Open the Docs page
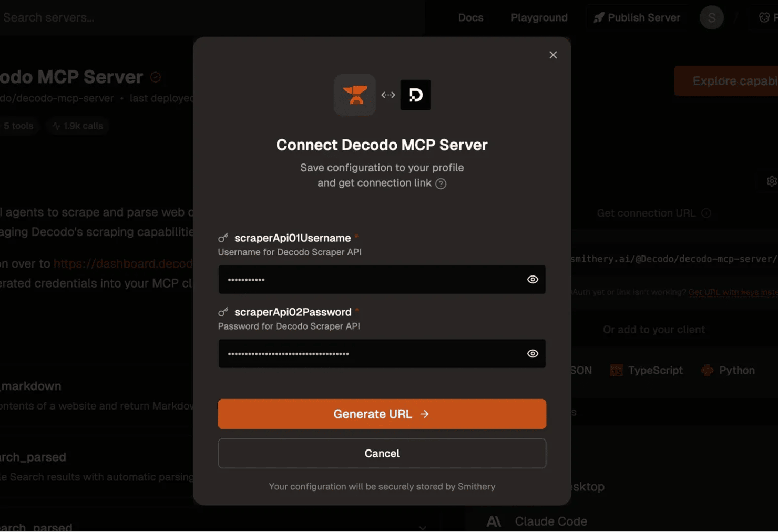This screenshot has height=532, width=778. coord(470,17)
